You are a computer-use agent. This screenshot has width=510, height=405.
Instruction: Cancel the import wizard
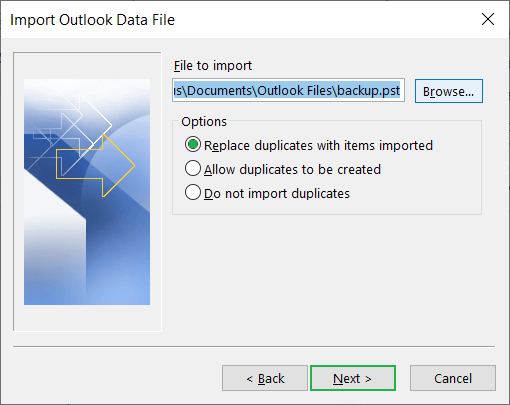click(x=453, y=378)
